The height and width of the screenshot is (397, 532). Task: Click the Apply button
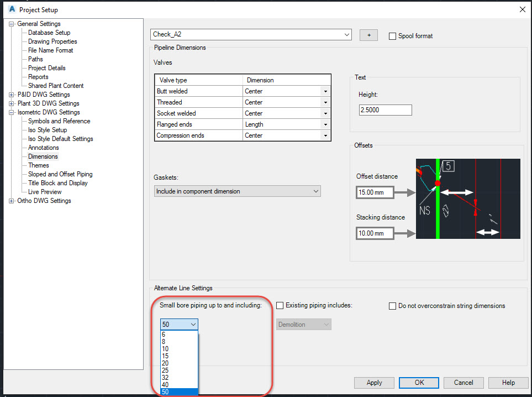click(x=374, y=383)
